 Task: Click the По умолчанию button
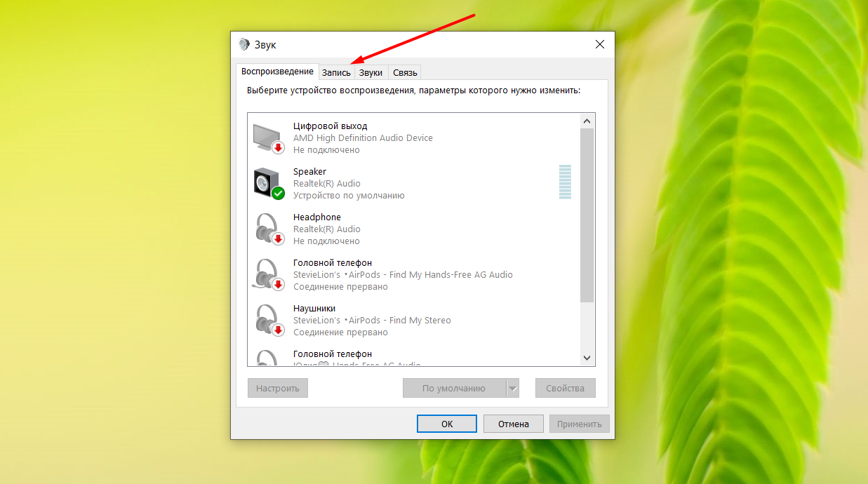tap(454, 388)
